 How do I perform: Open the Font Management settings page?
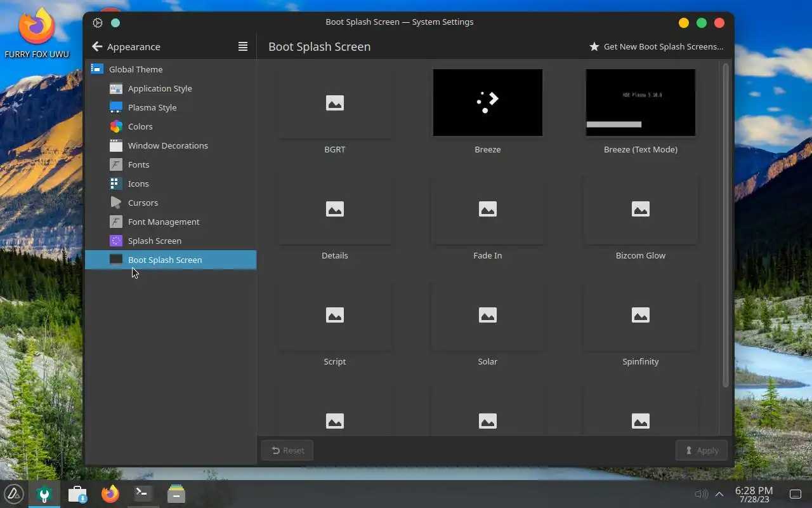point(171,222)
